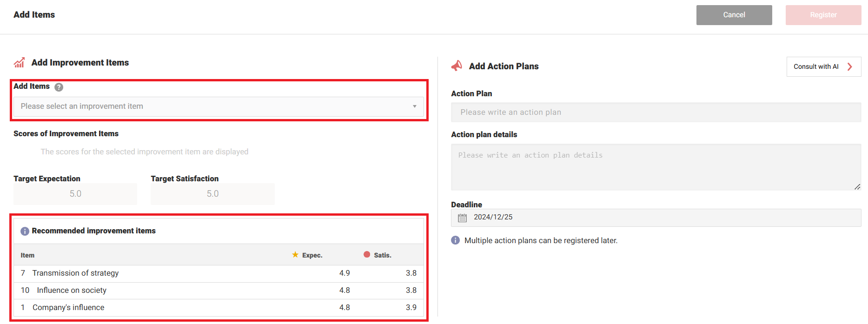
Task: Open Consult with AI
Action: [x=816, y=66]
